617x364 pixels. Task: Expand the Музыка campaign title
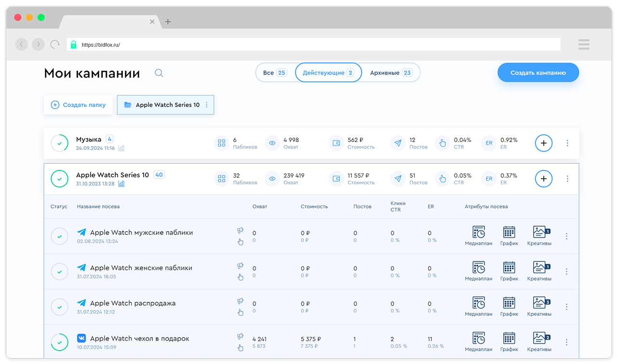point(89,139)
